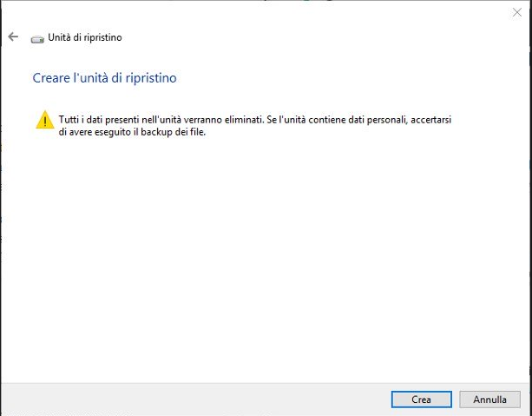
Task: Click the empty title bar area
Action: (260, 12)
